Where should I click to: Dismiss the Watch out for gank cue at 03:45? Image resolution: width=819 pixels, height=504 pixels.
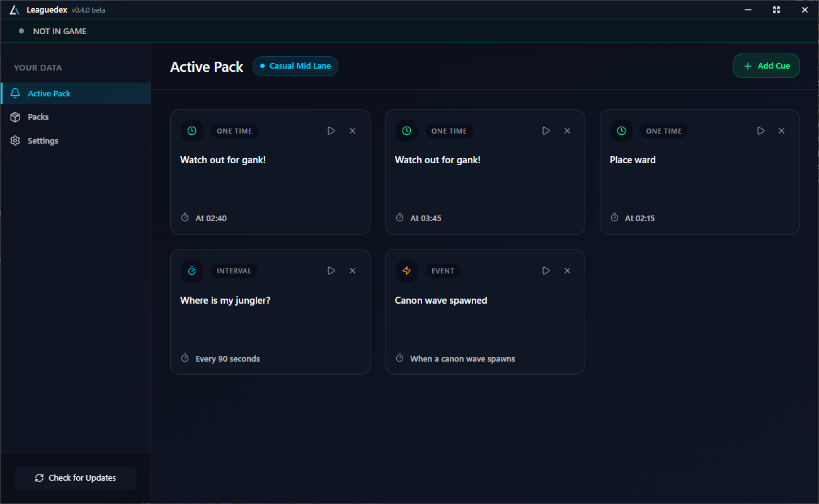pos(567,130)
